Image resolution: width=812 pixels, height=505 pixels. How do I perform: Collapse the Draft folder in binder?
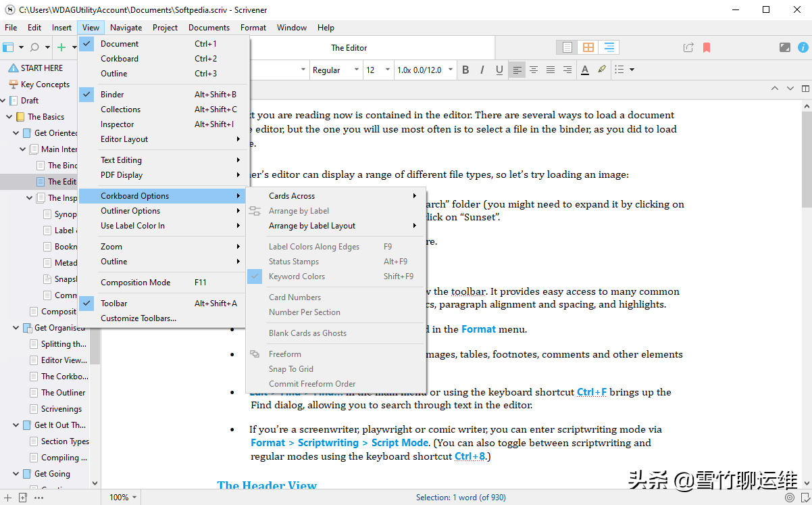click(x=3, y=101)
